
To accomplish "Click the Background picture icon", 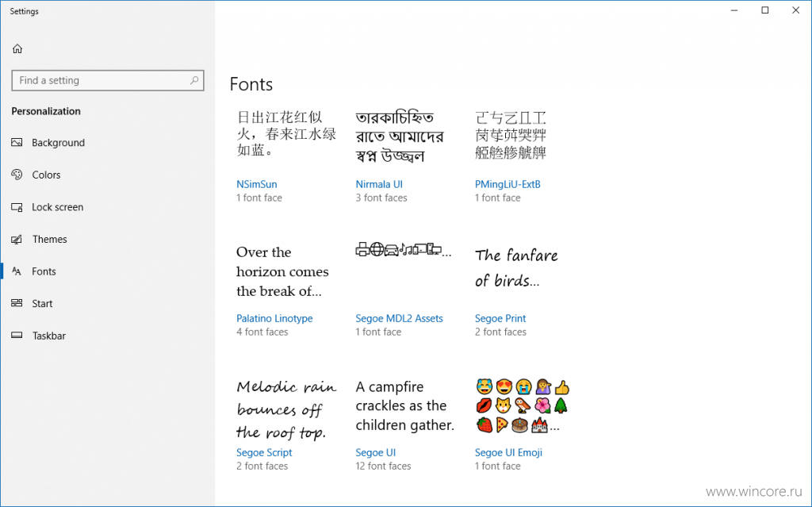I will tap(17, 143).
